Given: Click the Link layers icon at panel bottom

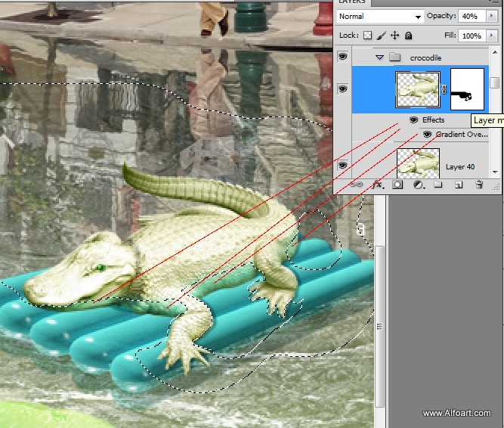Looking at the screenshot, I should click(356, 185).
